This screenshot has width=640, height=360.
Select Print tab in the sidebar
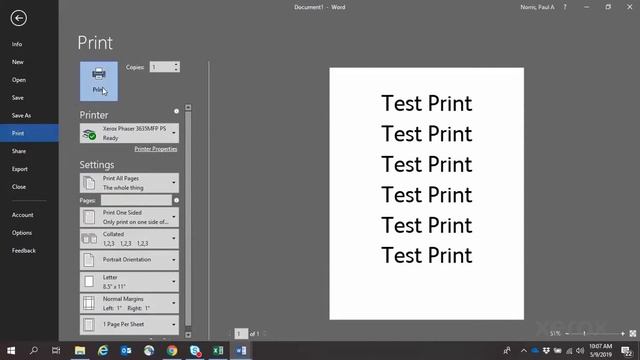[29, 133]
